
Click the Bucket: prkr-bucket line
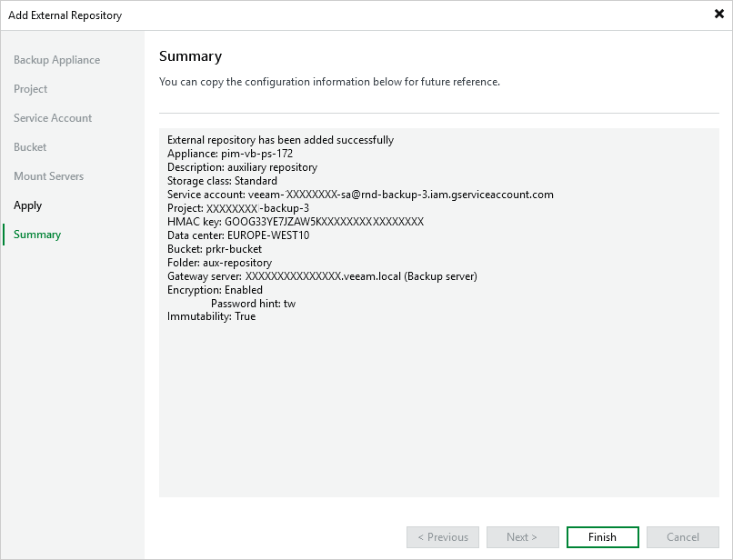pos(215,249)
